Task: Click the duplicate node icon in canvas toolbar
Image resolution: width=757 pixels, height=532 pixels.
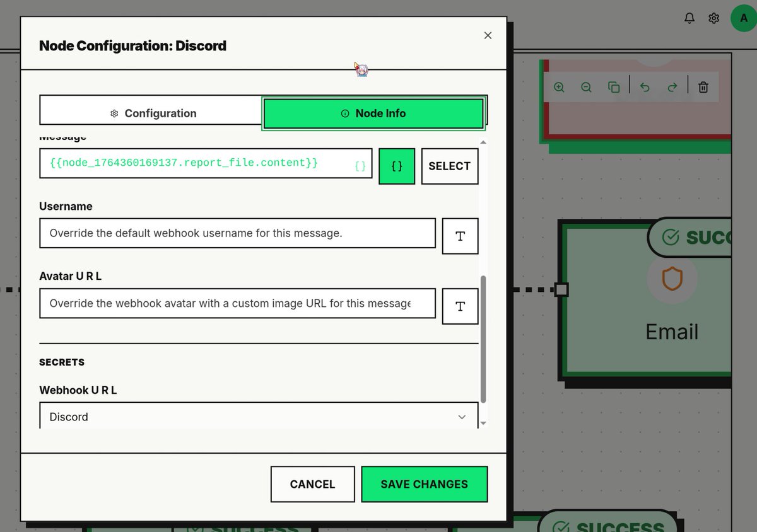Action: 613,87
